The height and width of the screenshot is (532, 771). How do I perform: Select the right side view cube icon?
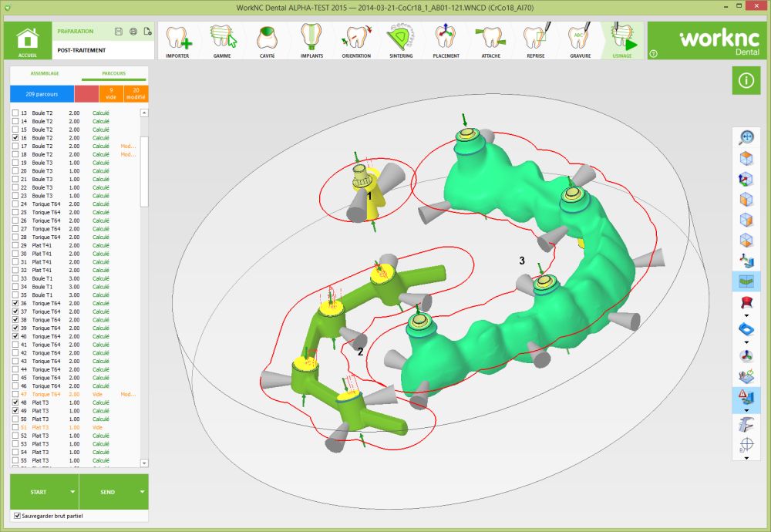(x=746, y=219)
